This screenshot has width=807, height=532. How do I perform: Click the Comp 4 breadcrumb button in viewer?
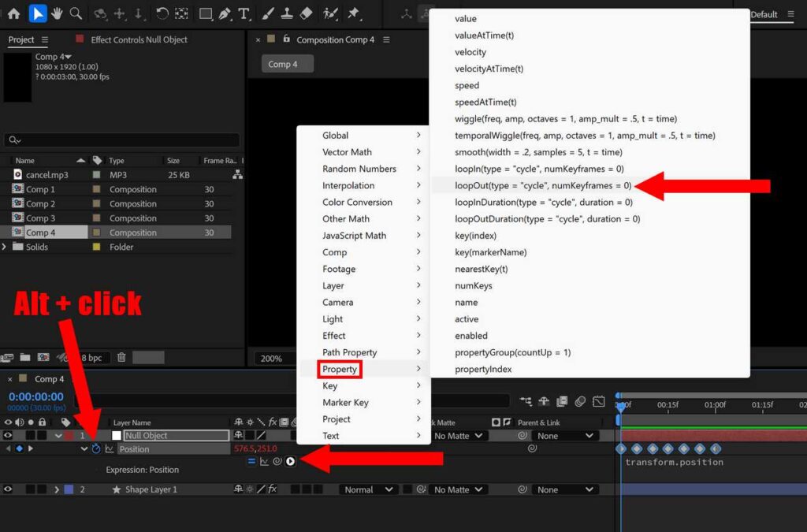pyautogui.click(x=287, y=65)
